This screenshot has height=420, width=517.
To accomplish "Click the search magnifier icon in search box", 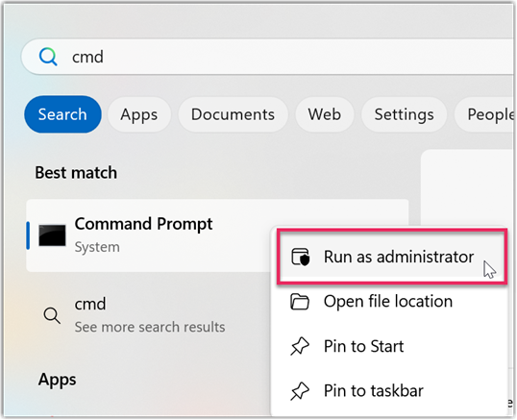I will 48,57.
